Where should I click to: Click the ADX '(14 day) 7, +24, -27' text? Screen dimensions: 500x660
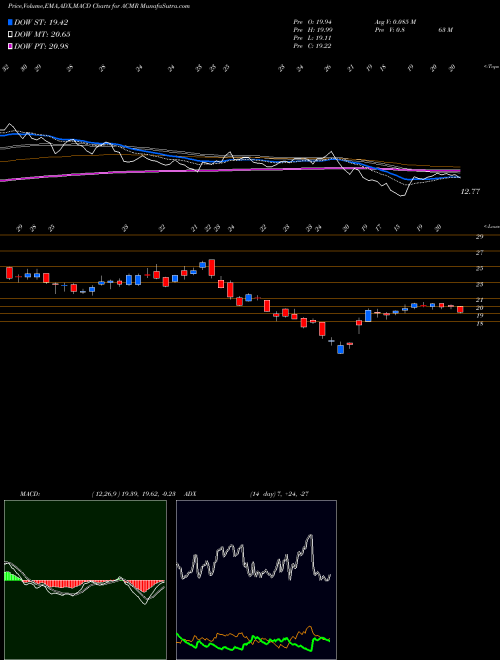279,494
